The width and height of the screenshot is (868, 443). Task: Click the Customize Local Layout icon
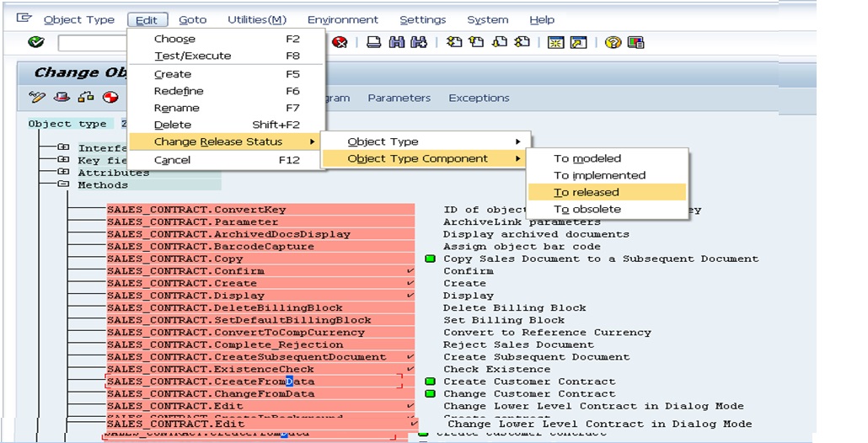636,43
